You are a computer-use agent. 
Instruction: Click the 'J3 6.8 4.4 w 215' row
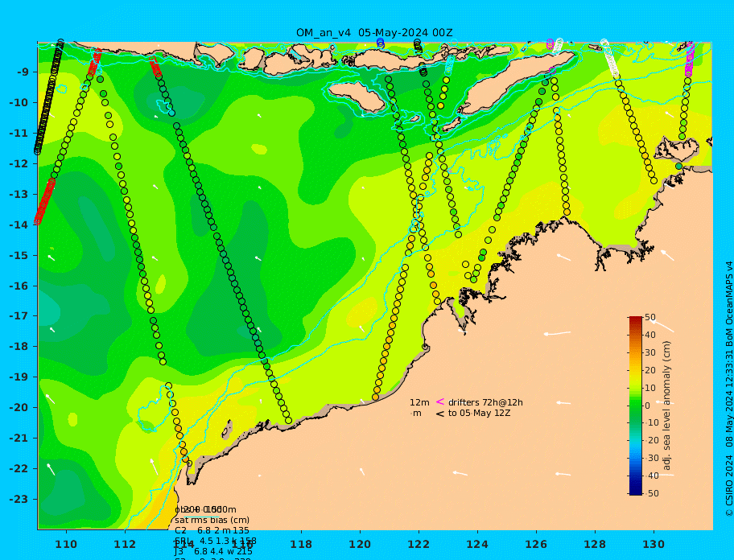[x=213, y=552]
